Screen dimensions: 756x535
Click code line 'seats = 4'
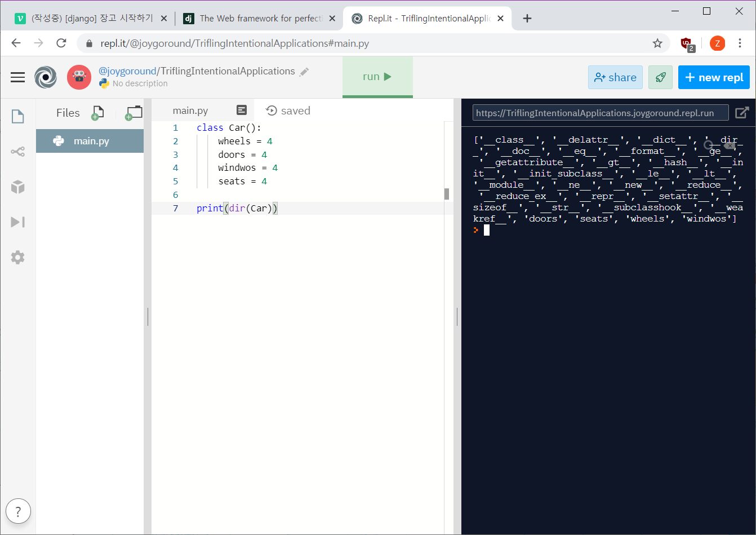(x=242, y=182)
